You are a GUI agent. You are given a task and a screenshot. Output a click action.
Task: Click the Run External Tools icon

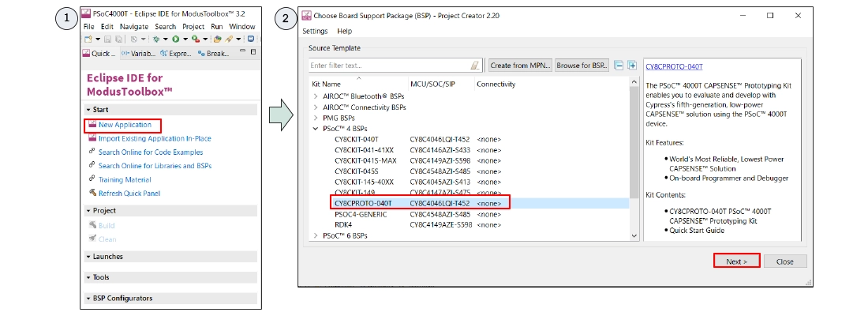pos(196,39)
